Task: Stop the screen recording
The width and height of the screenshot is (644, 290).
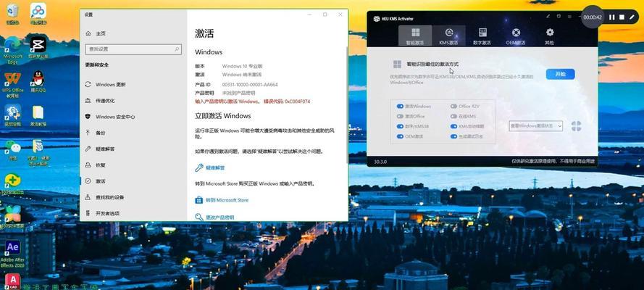Action: (622, 17)
